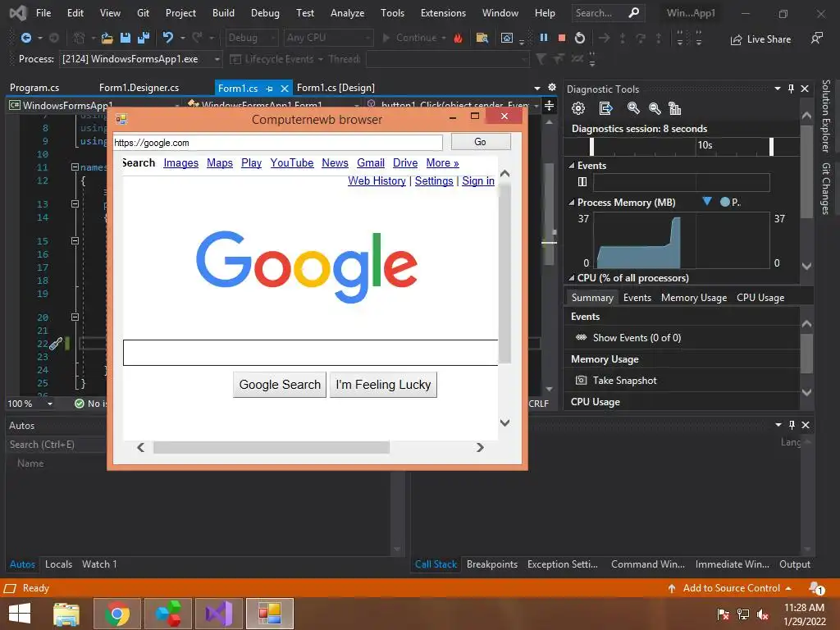Reset the diagnostics view to the selection

(675, 109)
